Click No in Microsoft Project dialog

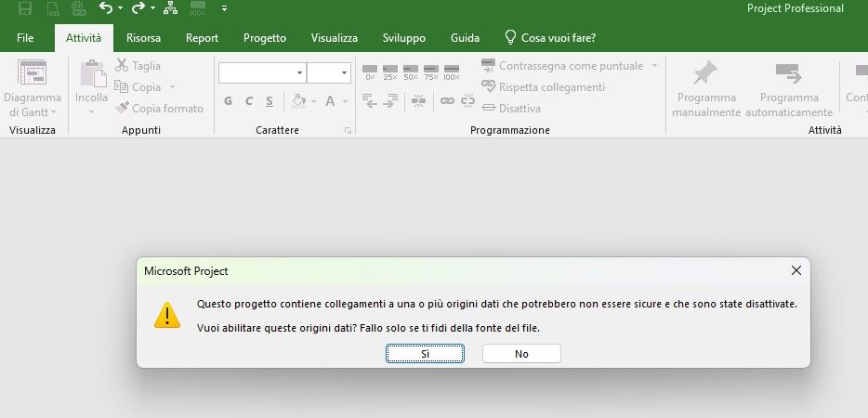tap(521, 354)
